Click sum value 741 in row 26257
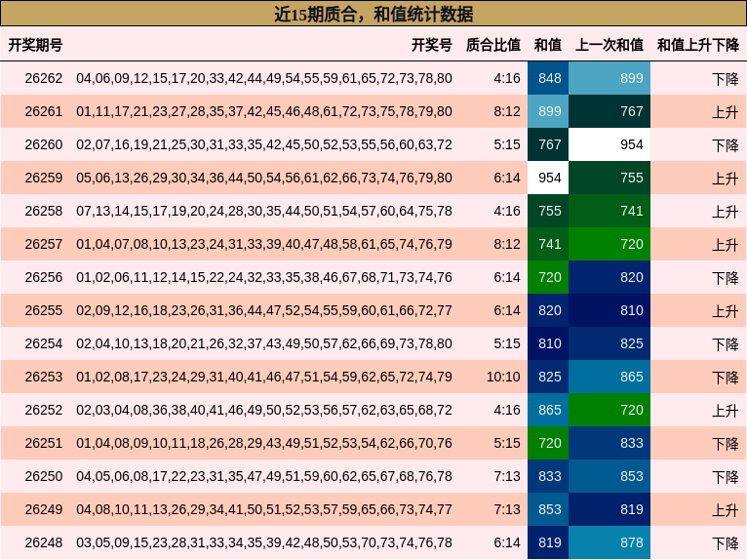Viewport: 747px width, 560px height. (x=548, y=244)
